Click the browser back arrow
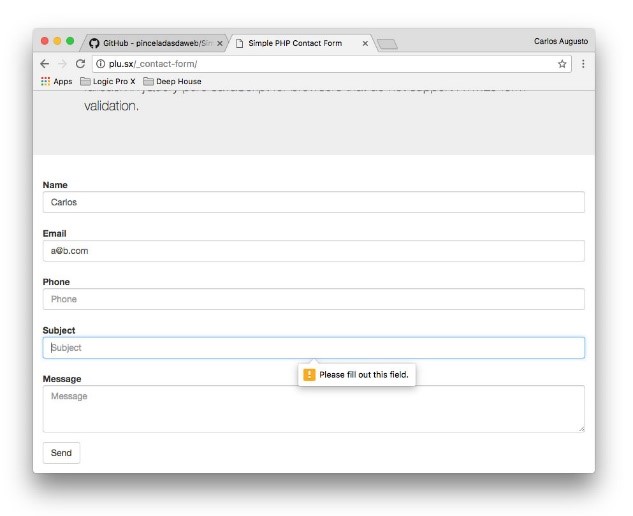 (x=45, y=63)
